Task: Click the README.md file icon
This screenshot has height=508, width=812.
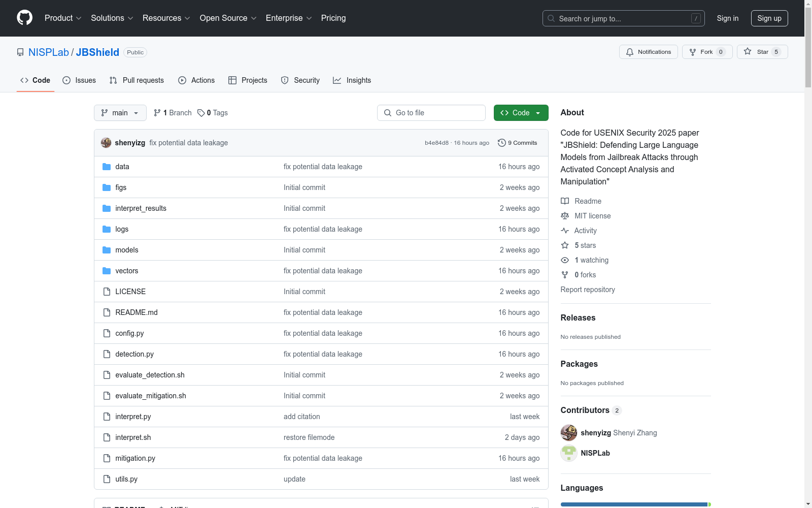Action: pos(107,312)
